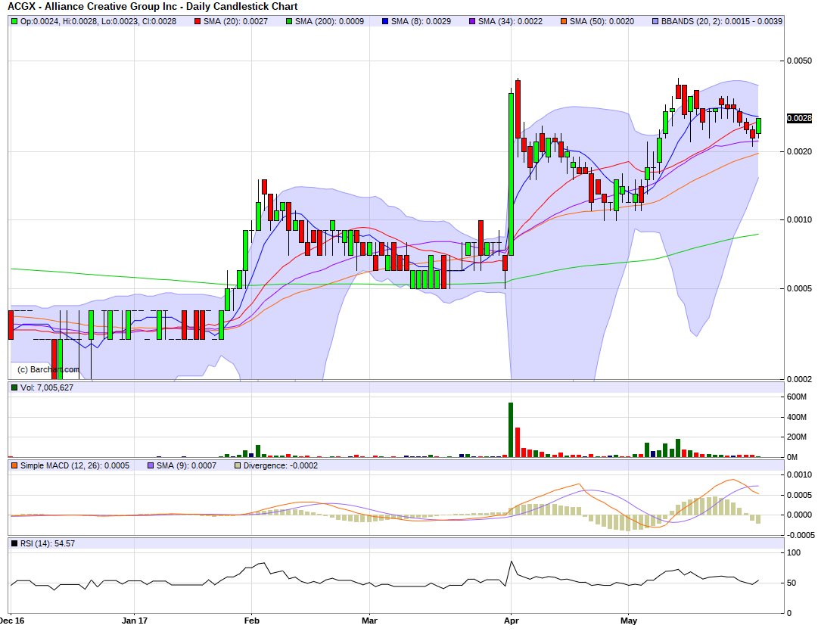
Task: Click the SMA (34): 0.0022 label
Action: tap(510, 21)
